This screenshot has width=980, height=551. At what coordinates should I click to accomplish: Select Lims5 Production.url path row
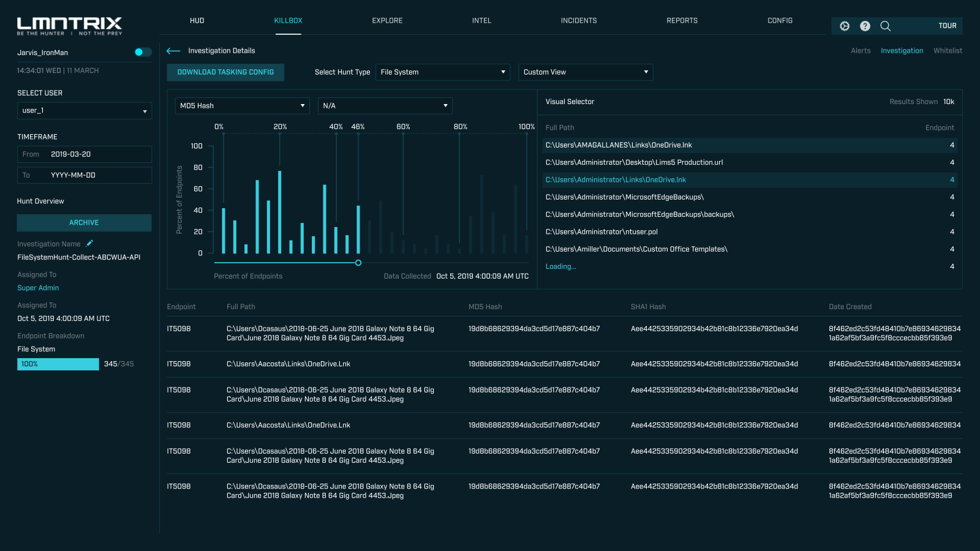(750, 162)
